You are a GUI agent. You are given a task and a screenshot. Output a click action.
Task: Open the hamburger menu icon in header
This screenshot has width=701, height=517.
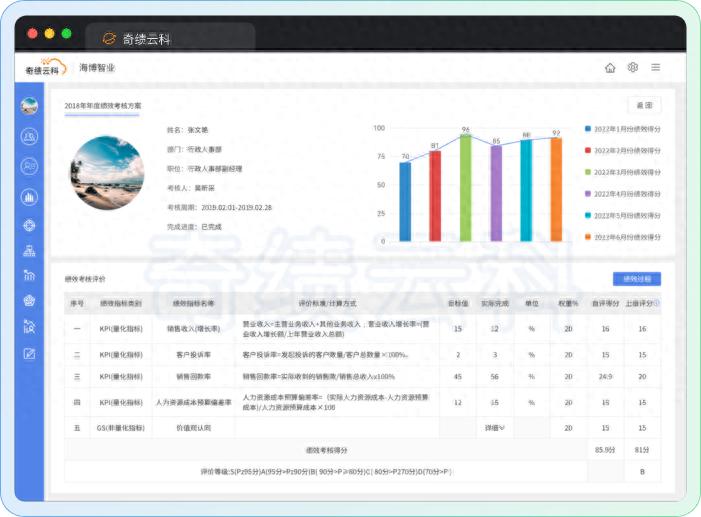click(655, 68)
